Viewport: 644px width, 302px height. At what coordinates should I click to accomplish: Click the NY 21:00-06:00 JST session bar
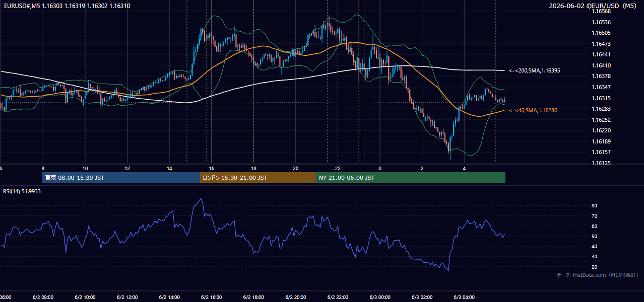pyautogui.click(x=411, y=178)
